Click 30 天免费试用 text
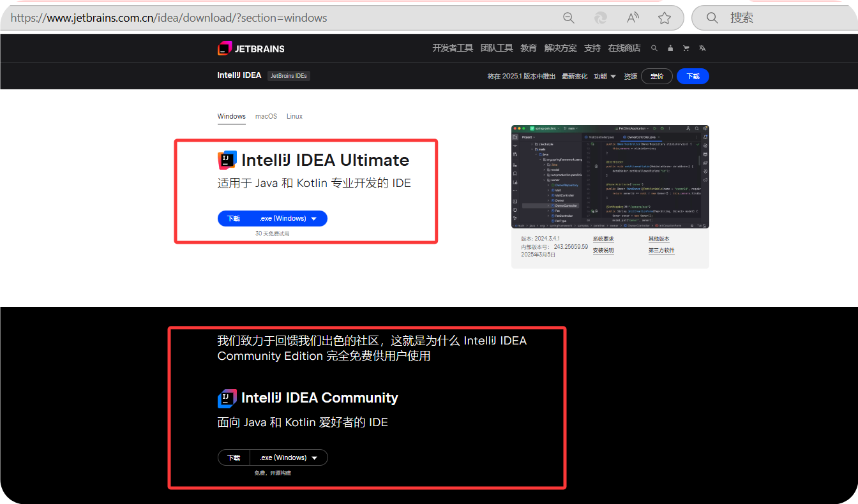858x504 pixels. click(273, 234)
